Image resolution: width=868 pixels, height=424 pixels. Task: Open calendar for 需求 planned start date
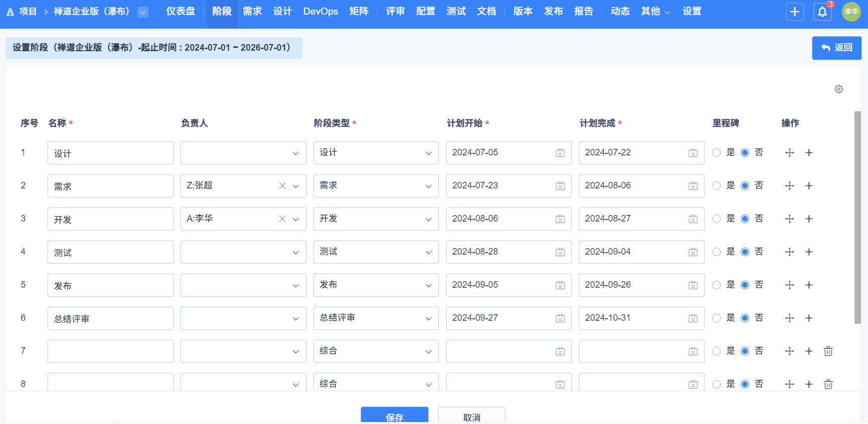560,186
